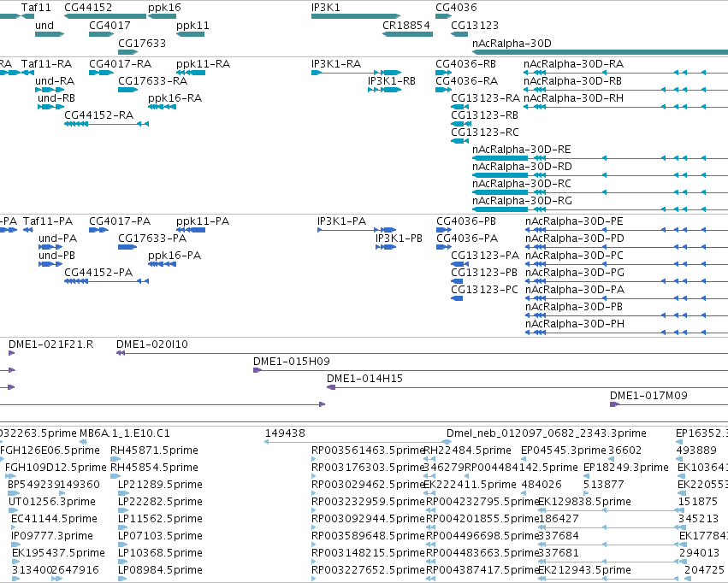Click EST Dmel_neb_012097_0682_2343.3prime label
The height and width of the screenshot is (583, 728).
coord(547,433)
